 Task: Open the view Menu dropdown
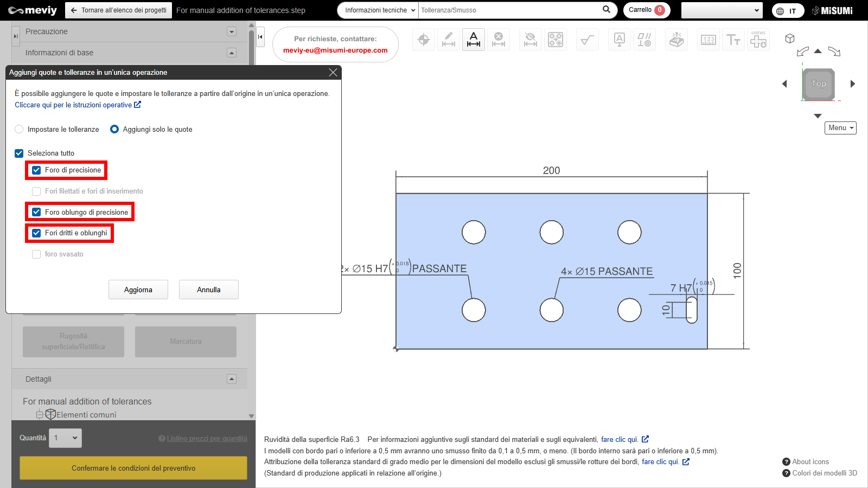coord(840,128)
